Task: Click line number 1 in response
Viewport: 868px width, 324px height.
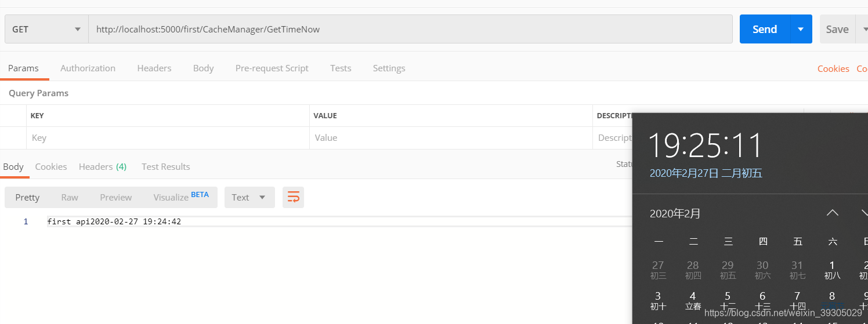Action: pos(26,221)
